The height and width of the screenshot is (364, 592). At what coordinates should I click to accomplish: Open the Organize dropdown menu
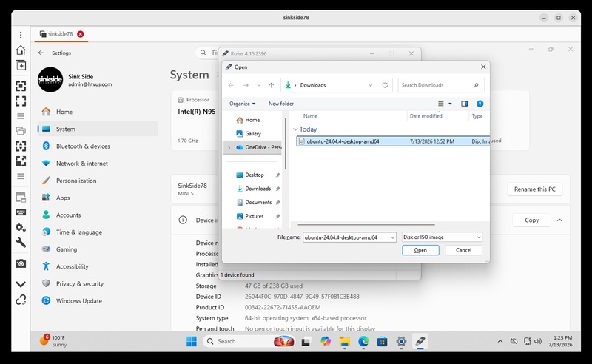point(243,104)
